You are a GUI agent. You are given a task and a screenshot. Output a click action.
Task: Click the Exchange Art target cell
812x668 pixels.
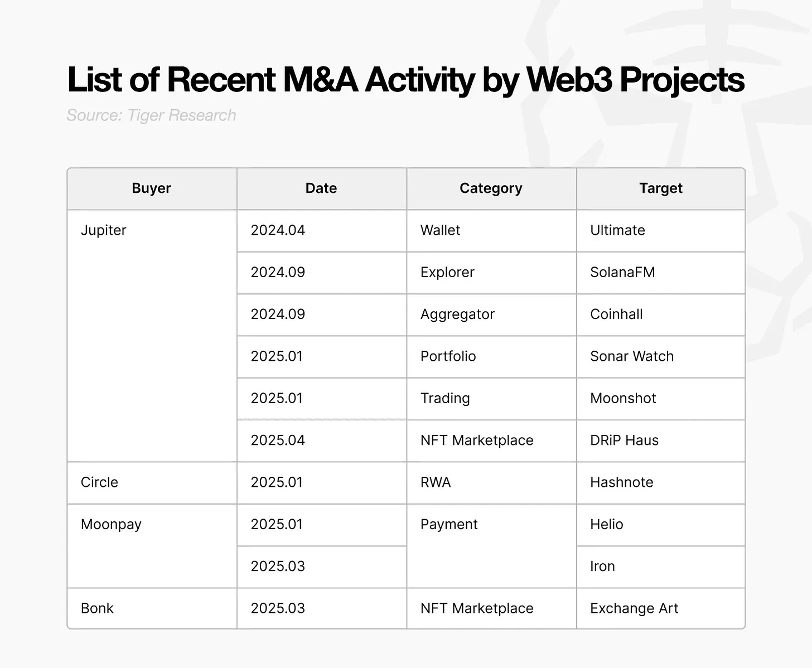click(x=634, y=608)
